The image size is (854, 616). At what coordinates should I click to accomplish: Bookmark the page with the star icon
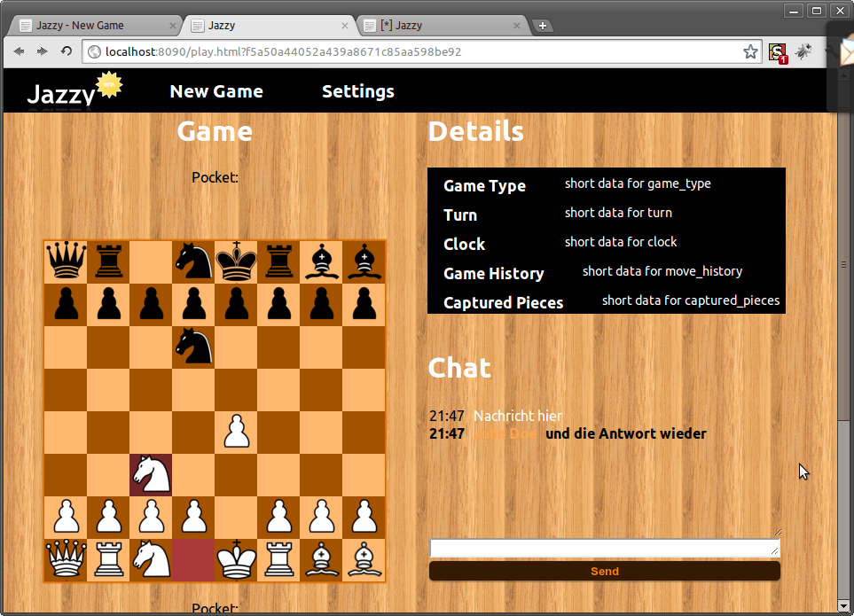750,52
